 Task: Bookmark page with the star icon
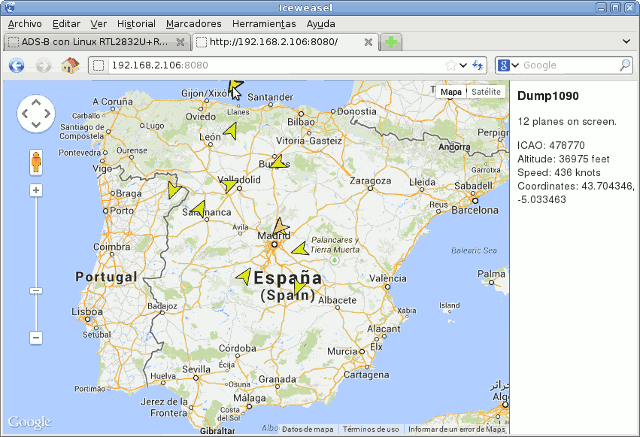[451, 65]
